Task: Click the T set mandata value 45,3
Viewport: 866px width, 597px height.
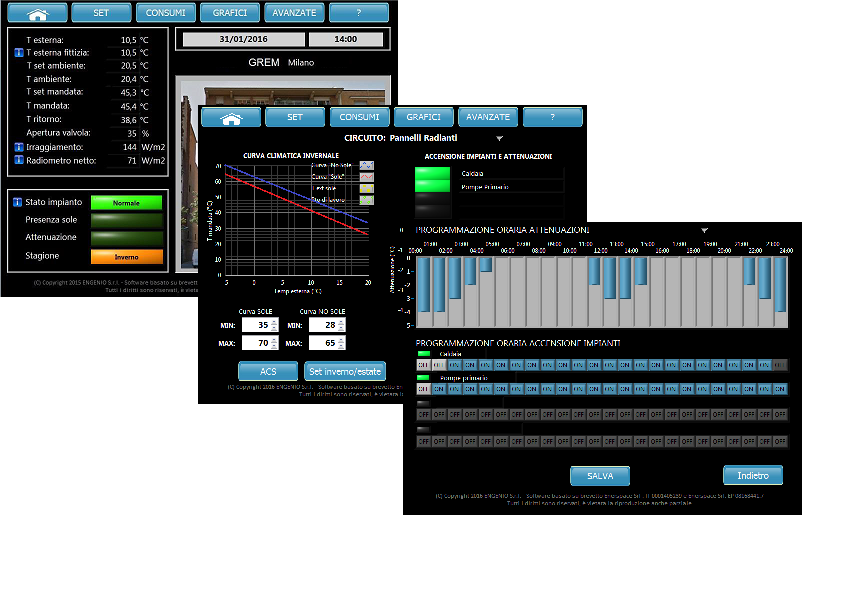Action: pyautogui.click(x=129, y=92)
